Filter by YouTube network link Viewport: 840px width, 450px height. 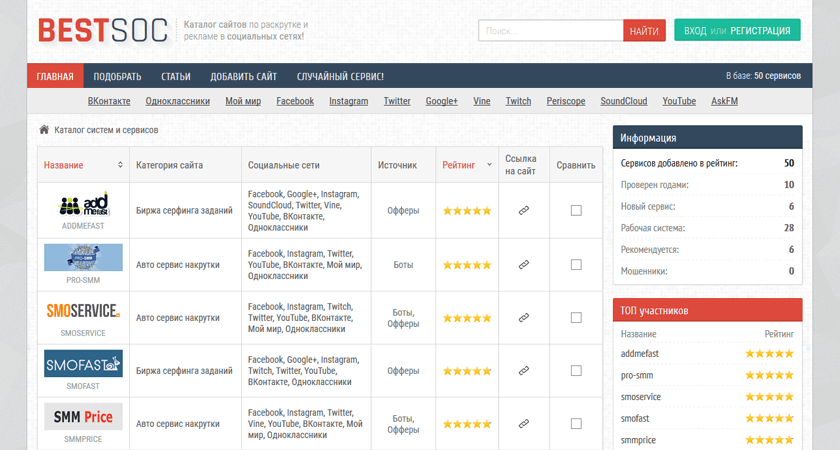tap(679, 101)
